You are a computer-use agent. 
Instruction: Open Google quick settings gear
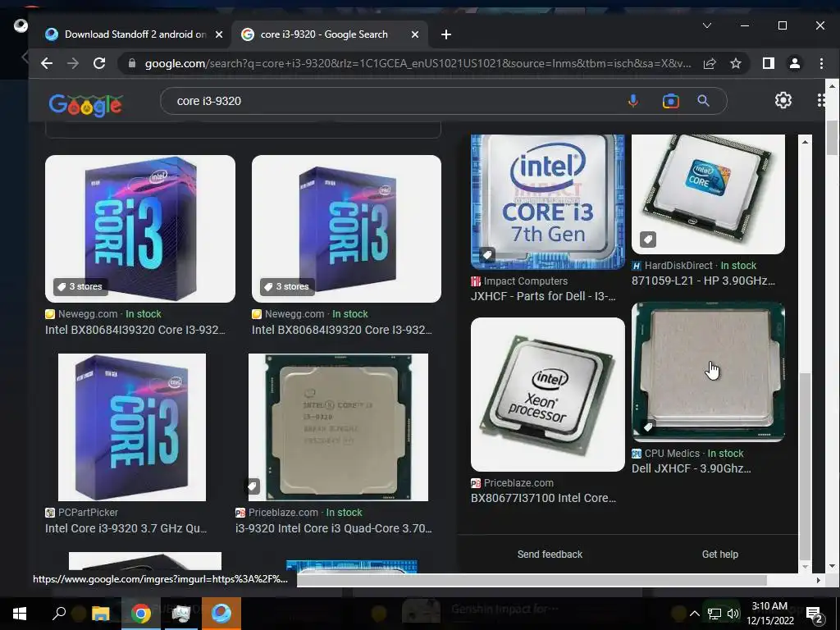[x=783, y=100]
